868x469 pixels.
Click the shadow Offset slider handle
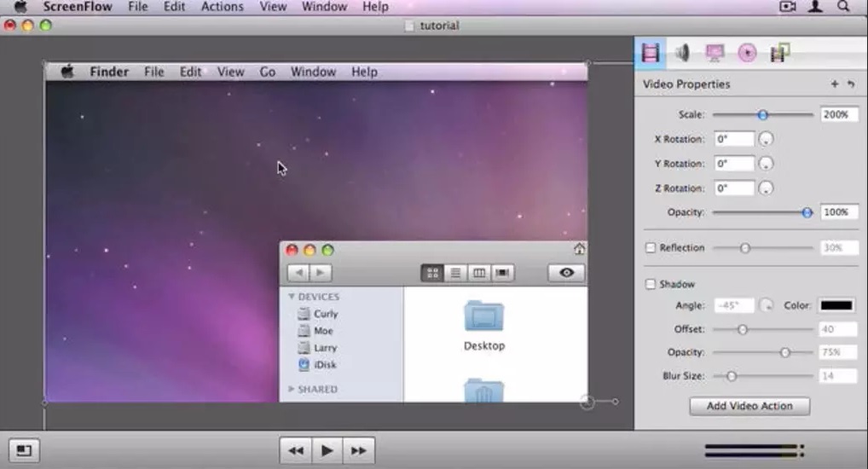click(743, 329)
